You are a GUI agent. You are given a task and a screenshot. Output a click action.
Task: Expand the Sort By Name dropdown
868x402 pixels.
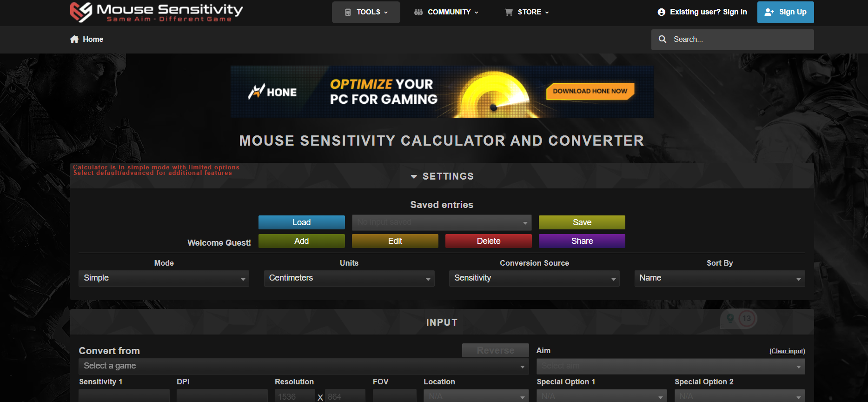point(719,278)
